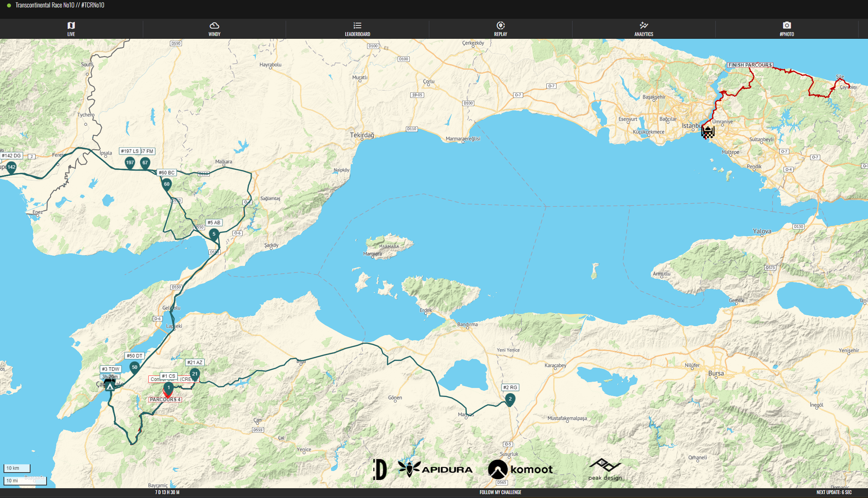Click the D sponsor logo
Screen dimensions: 868x498
tap(380, 469)
